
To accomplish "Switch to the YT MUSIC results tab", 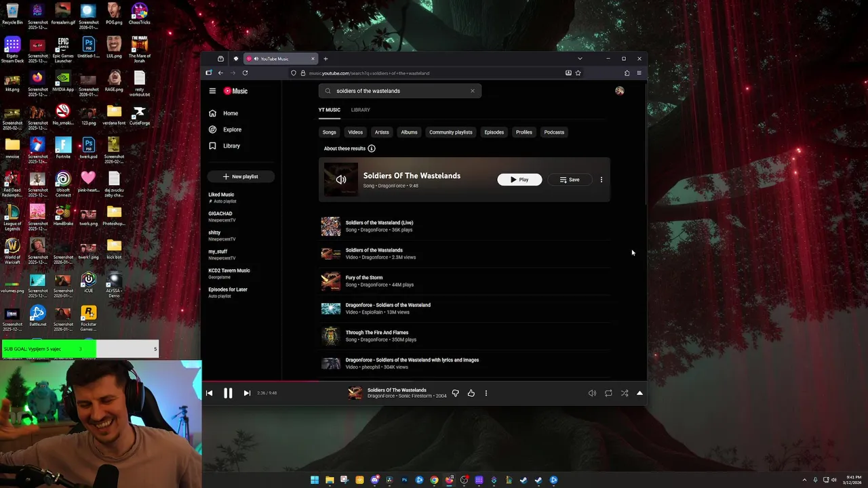I will 330,110.
